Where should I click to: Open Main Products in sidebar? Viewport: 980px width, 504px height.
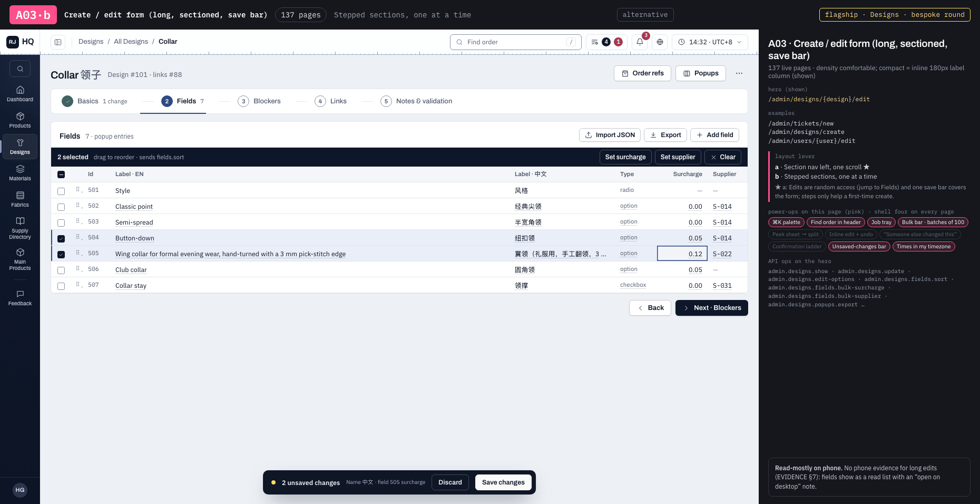click(20, 259)
